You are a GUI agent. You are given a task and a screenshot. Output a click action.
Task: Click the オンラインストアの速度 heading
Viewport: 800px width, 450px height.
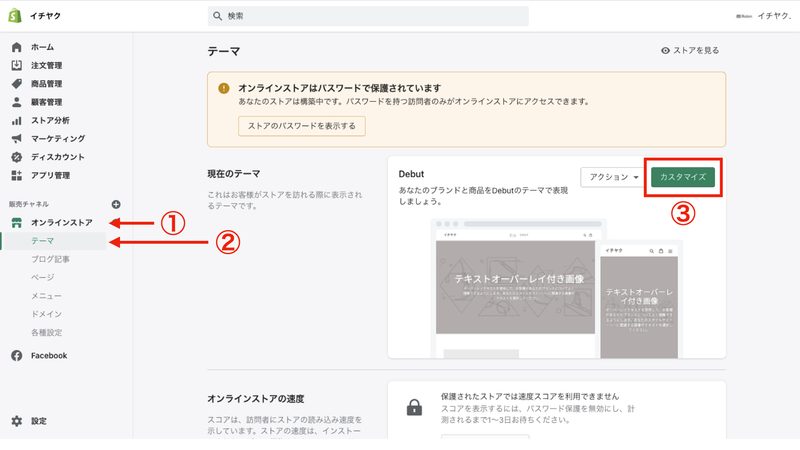(256, 399)
